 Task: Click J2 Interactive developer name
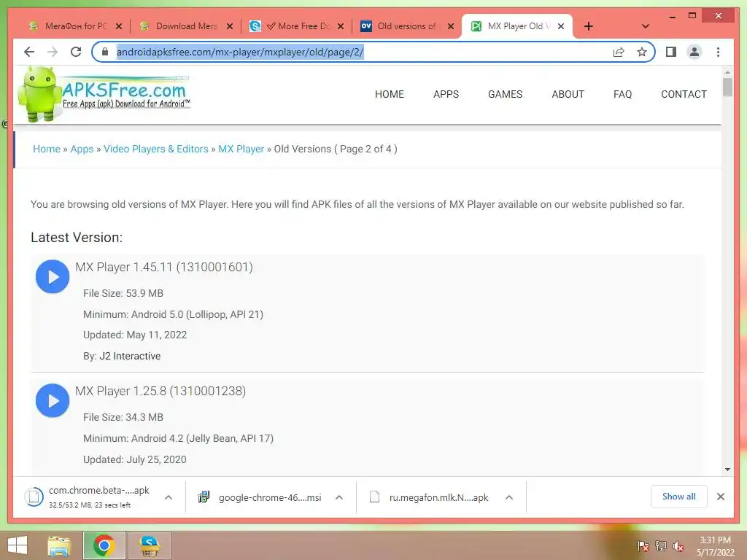[x=130, y=356]
